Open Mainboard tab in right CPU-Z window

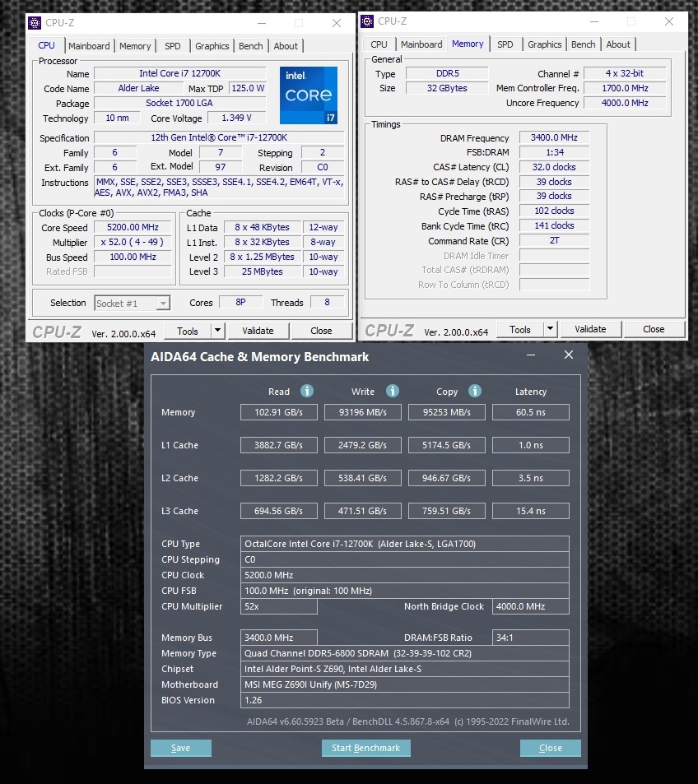point(421,44)
